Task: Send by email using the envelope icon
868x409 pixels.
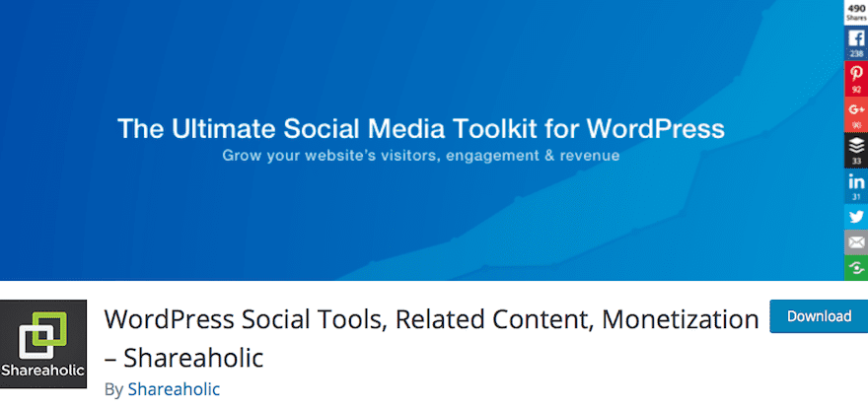Action: (x=856, y=241)
